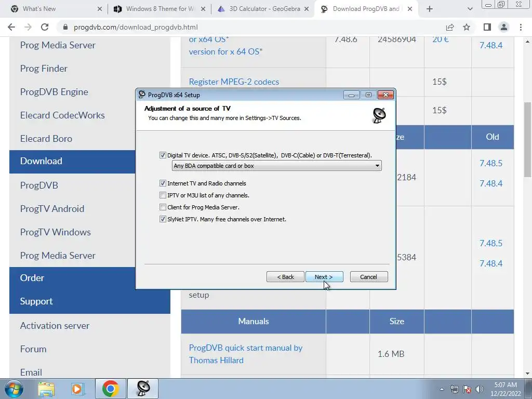Image resolution: width=532 pixels, height=399 pixels.
Task: Click the 20 € price link
Action: [441, 39]
